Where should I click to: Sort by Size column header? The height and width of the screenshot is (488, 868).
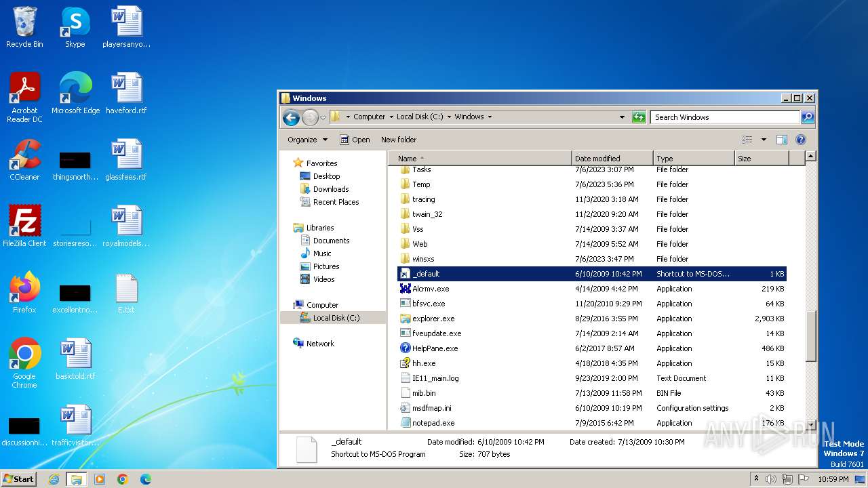pos(762,158)
